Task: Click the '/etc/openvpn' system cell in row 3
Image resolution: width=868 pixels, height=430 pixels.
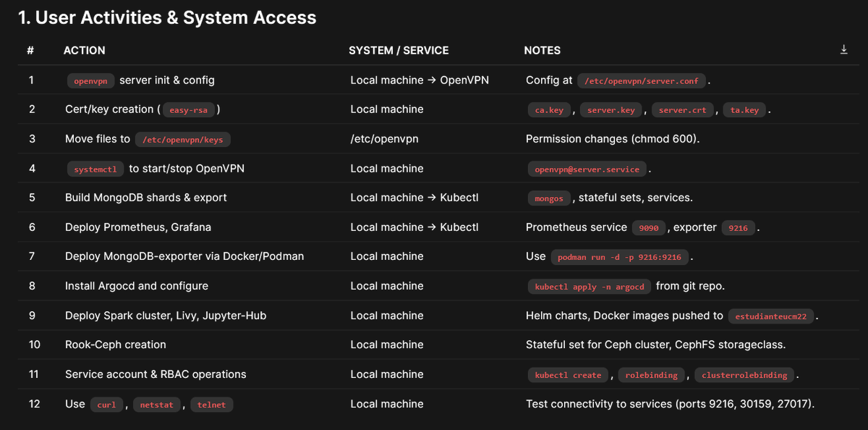Action: click(x=384, y=139)
